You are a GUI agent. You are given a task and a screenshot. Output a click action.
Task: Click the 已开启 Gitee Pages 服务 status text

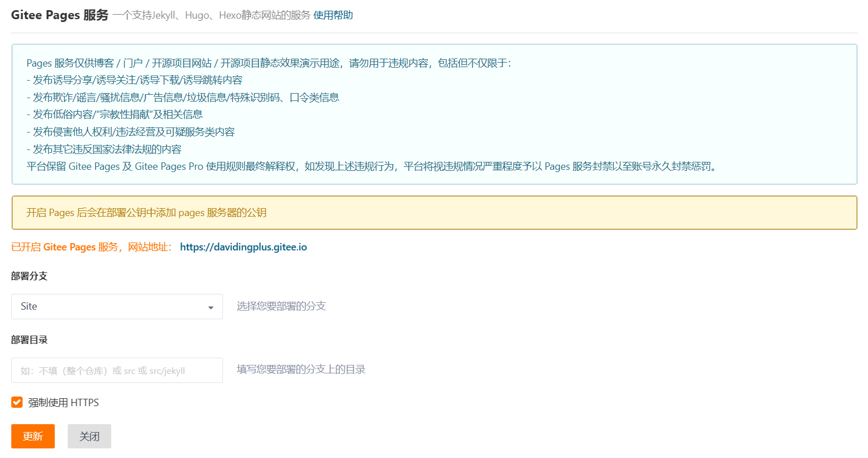tap(91, 247)
